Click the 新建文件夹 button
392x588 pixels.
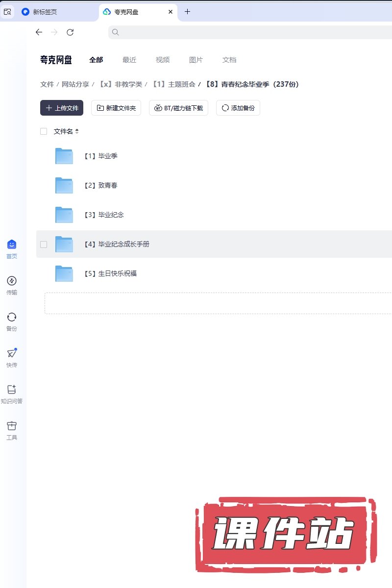116,108
